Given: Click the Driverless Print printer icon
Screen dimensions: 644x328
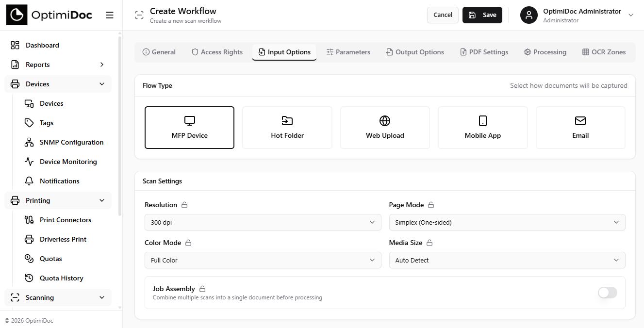Looking at the screenshot, I should point(29,239).
